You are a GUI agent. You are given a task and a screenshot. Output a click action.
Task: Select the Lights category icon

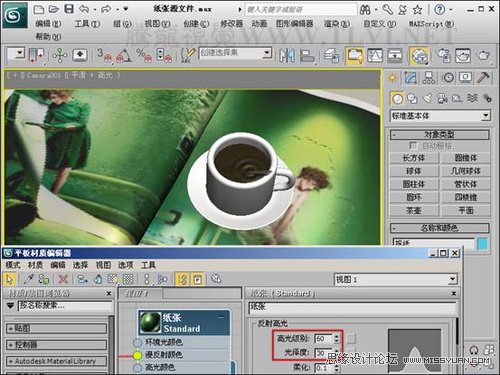tap(427, 98)
